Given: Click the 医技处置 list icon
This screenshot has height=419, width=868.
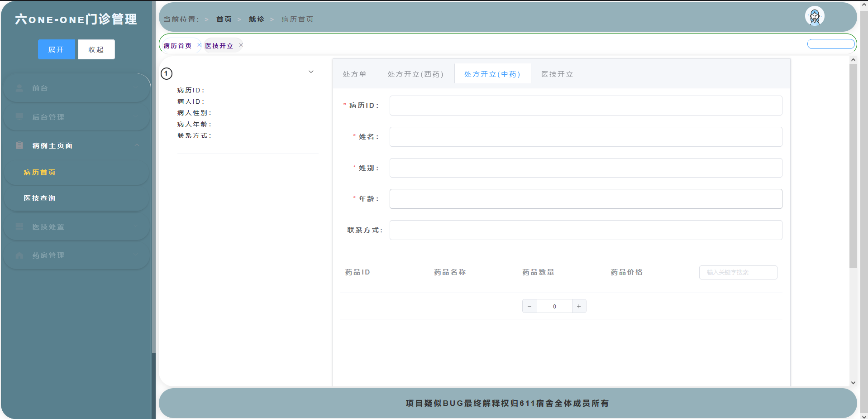Looking at the screenshot, I should point(19,226).
